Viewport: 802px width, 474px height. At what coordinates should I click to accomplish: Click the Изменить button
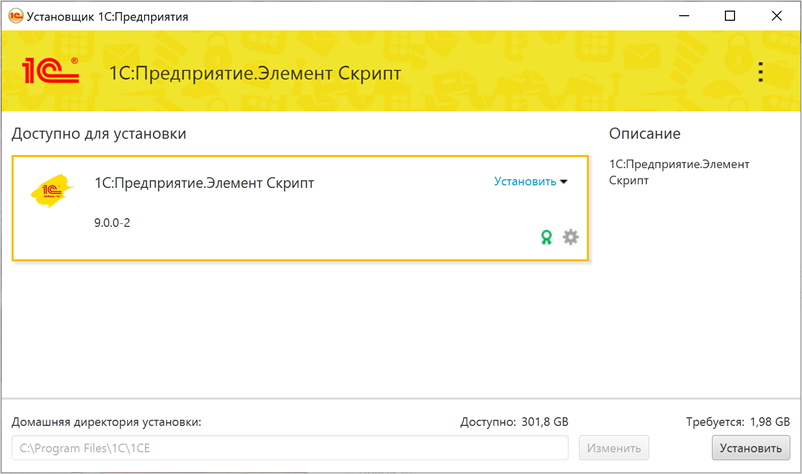point(613,447)
